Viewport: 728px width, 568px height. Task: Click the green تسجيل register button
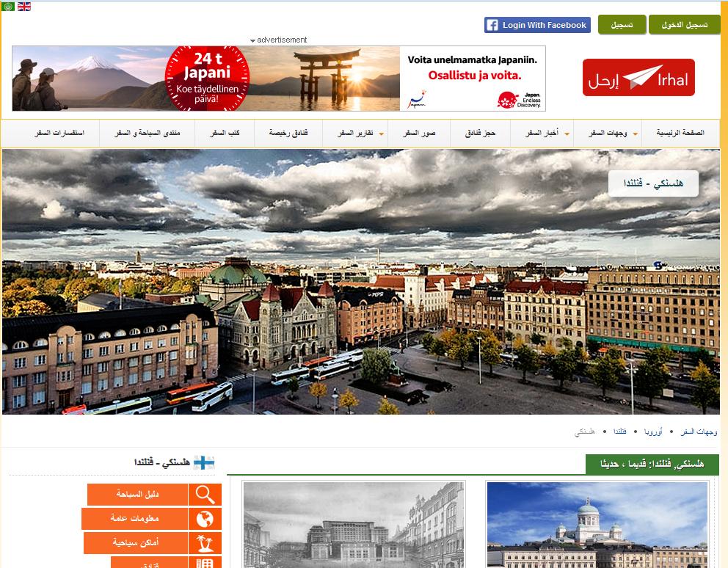[x=622, y=25]
